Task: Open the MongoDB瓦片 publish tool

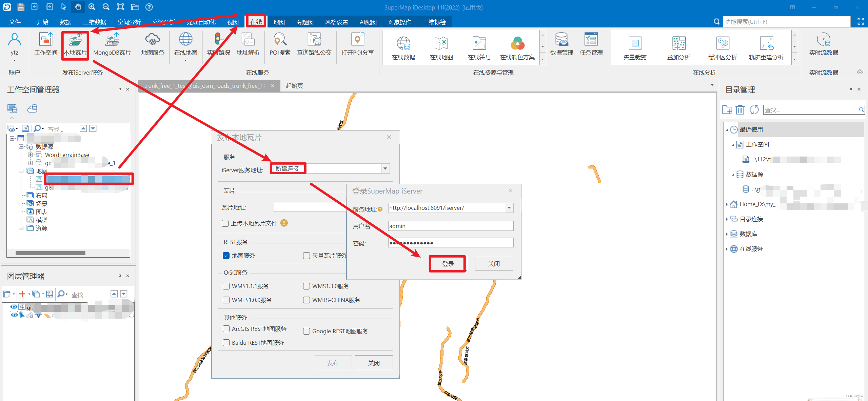Action: [112, 44]
